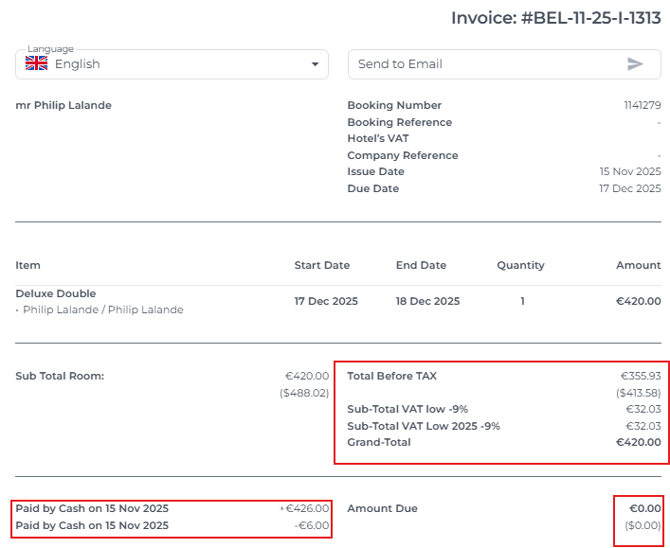Click the Start Date column header

[x=322, y=266]
